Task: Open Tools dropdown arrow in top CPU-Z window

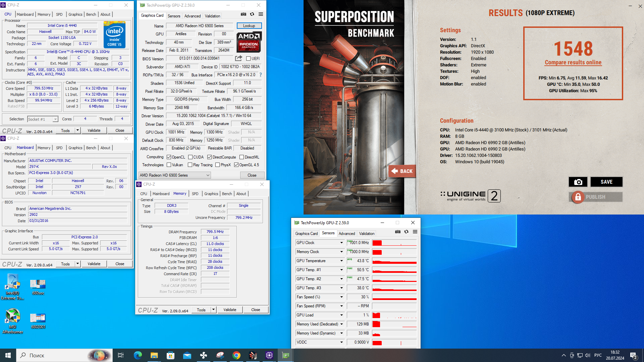Action: pyautogui.click(x=77, y=130)
